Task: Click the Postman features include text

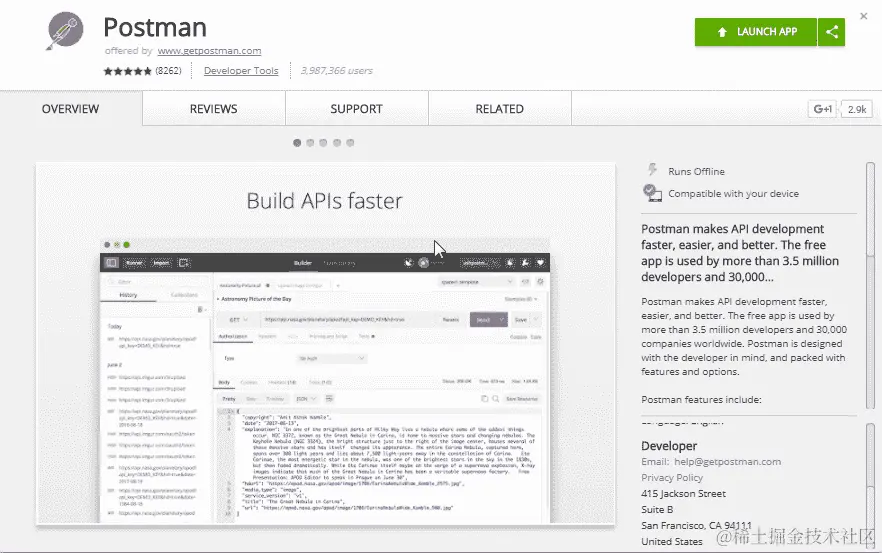Action: click(x=701, y=399)
